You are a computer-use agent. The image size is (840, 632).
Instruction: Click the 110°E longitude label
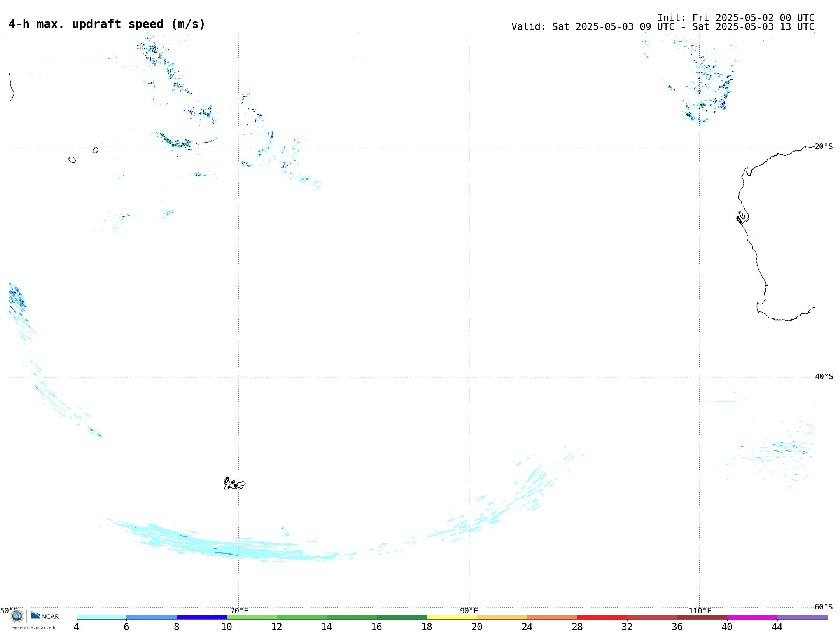coord(700,611)
